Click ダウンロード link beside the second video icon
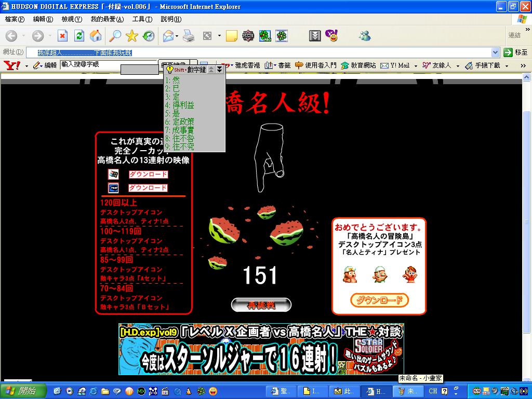 point(148,188)
